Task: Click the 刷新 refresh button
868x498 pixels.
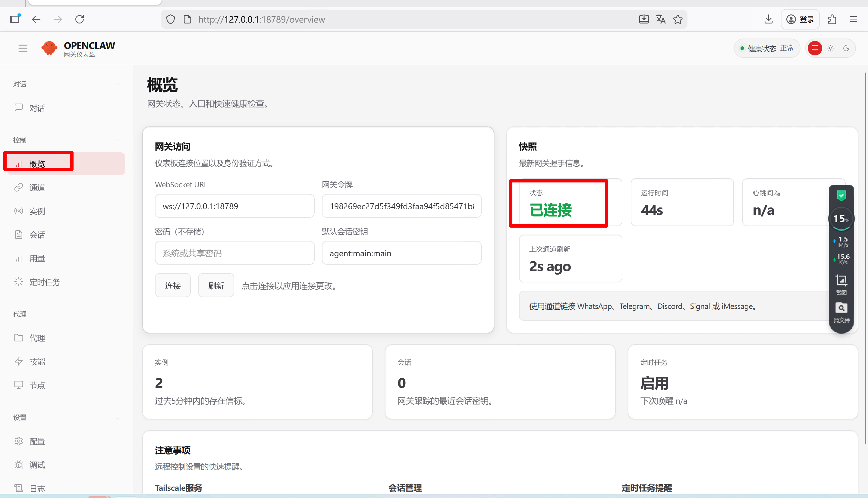Action: click(215, 285)
